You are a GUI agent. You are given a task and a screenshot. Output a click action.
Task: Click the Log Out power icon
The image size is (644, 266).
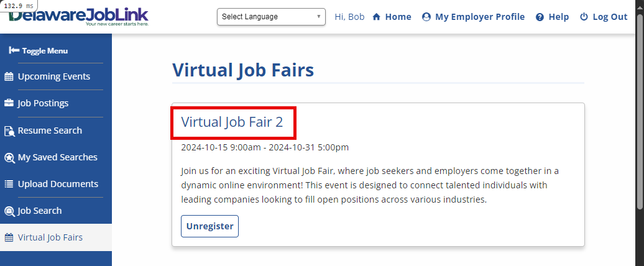584,17
